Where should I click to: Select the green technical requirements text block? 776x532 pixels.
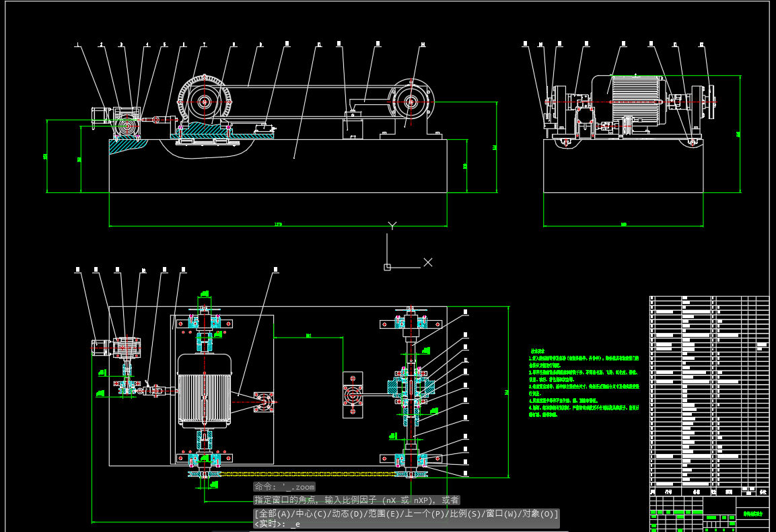click(x=584, y=383)
